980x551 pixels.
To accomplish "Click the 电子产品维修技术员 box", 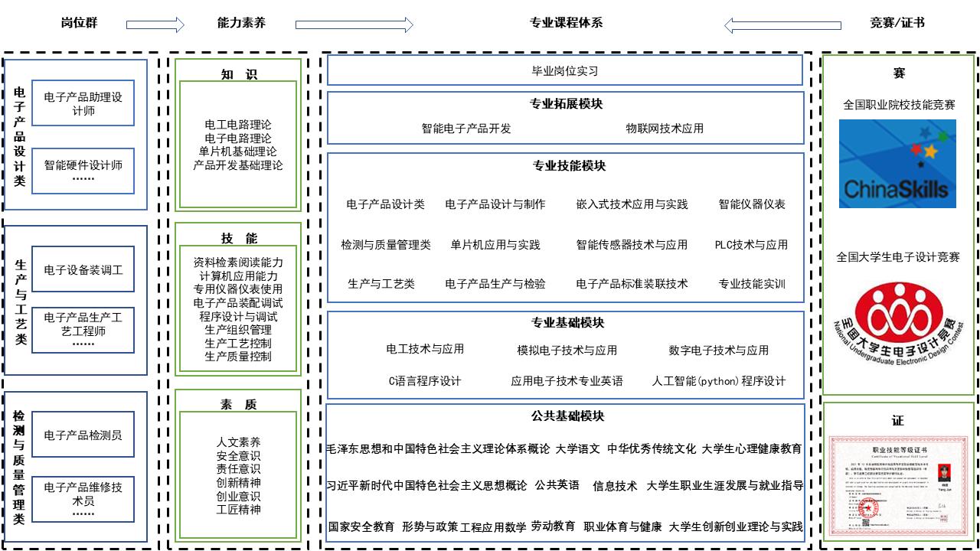I will pyautogui.click(x=83, y=498).
